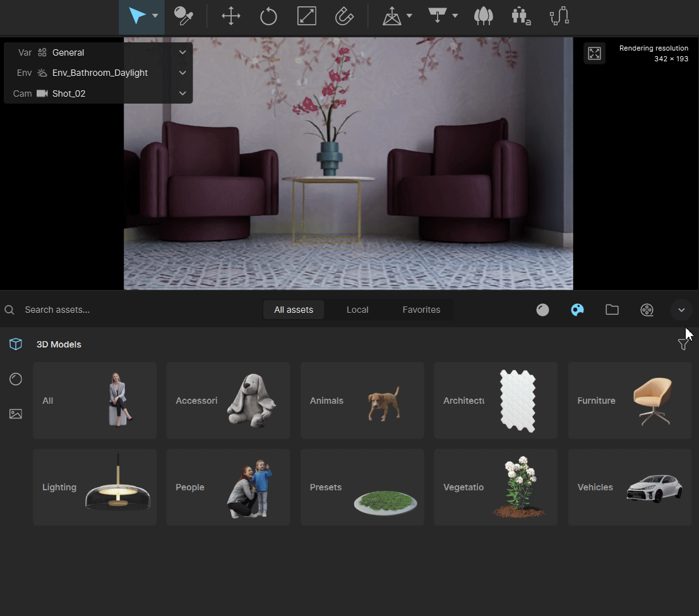The height and width of the screenshot is (616, 699).
Task: Choose the Move tool in the toolbar
Action: click(231, 16)
